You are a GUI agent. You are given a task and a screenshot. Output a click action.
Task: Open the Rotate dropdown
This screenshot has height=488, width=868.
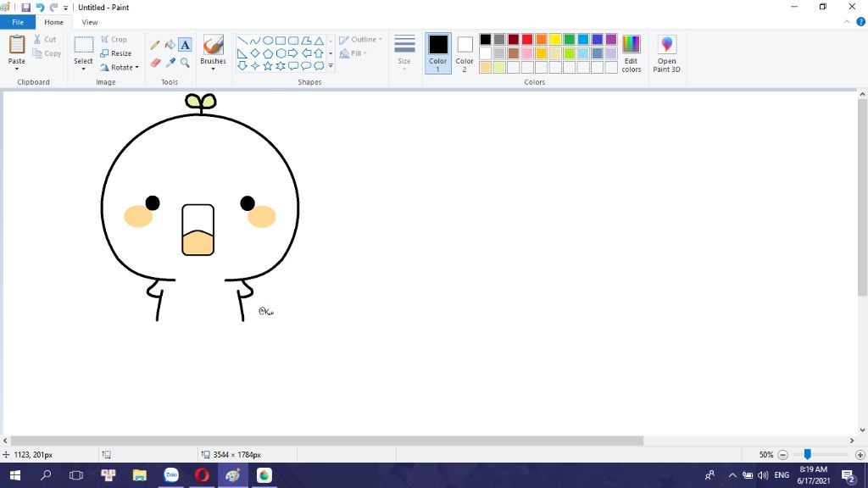point(120,68)
